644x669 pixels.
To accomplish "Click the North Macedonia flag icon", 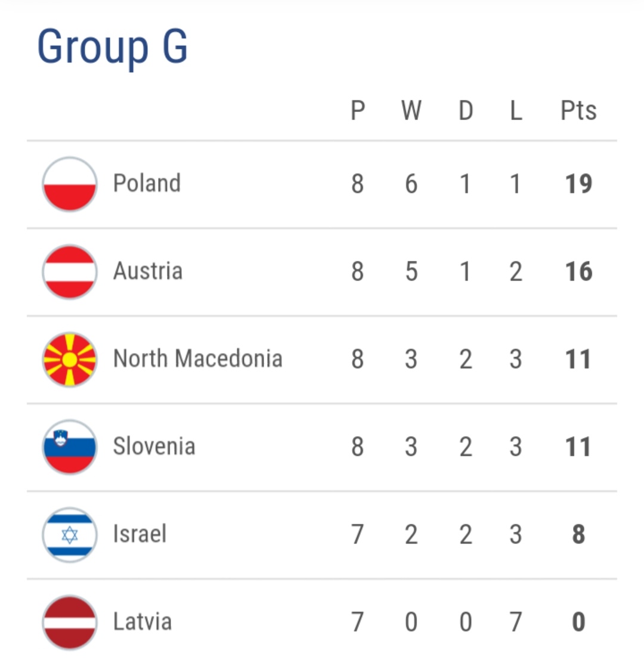I will pos(70,360).
